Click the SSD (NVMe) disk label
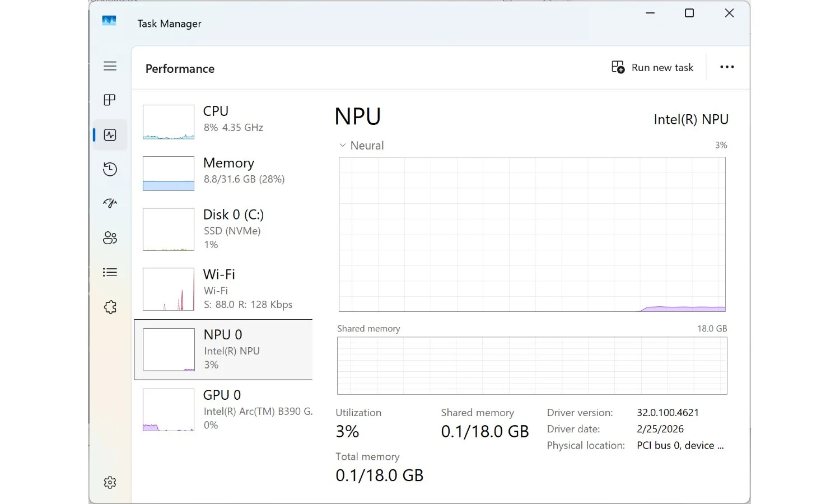 pos(232,231)
